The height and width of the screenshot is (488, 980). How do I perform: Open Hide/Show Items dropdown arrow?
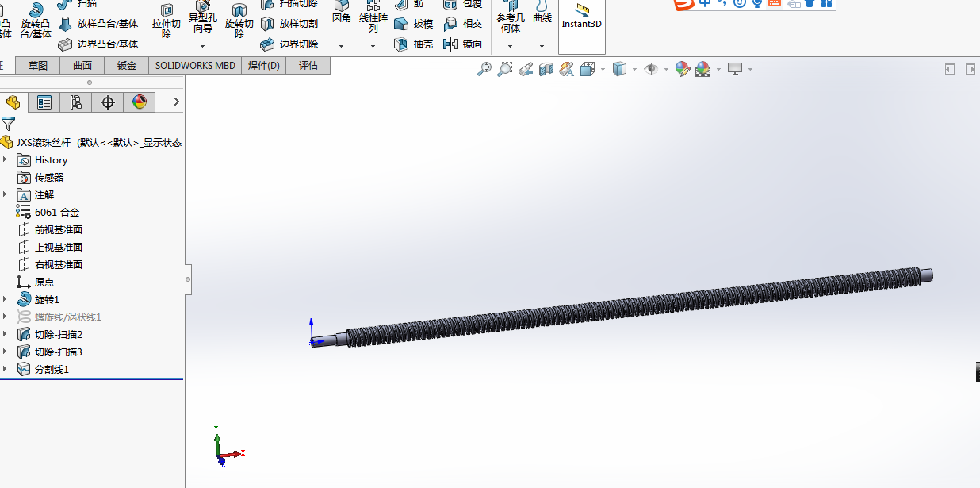667,70
